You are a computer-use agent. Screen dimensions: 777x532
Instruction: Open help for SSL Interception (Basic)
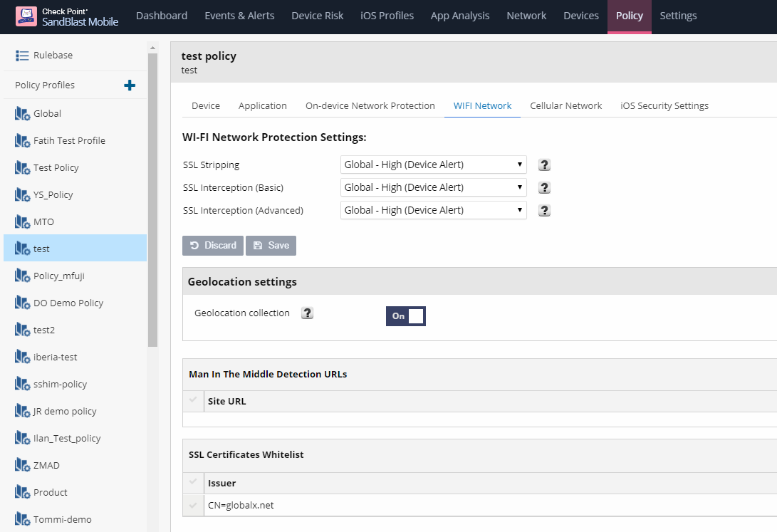point(544,188)
